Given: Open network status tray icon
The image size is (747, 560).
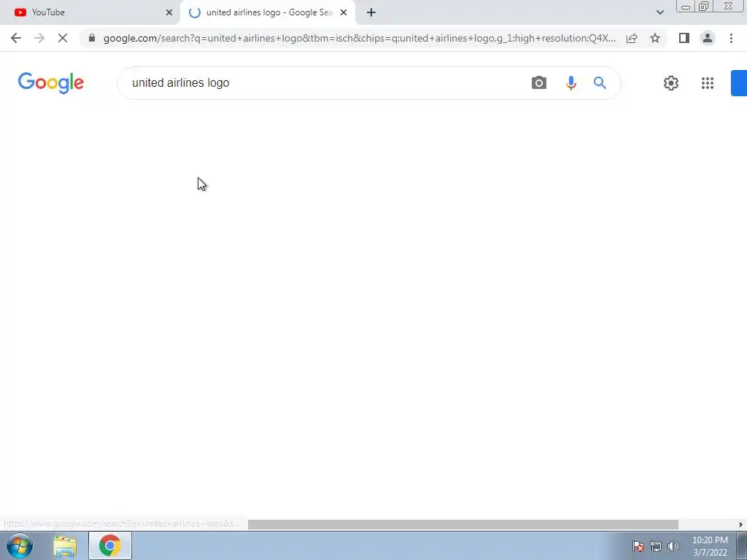Looking at the screenshot, I should pyautogui.click(x=656, y=546).
